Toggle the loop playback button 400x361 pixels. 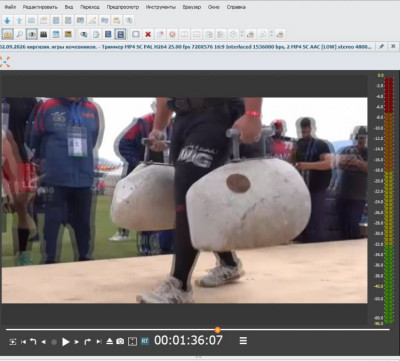(x=13, y=342)
